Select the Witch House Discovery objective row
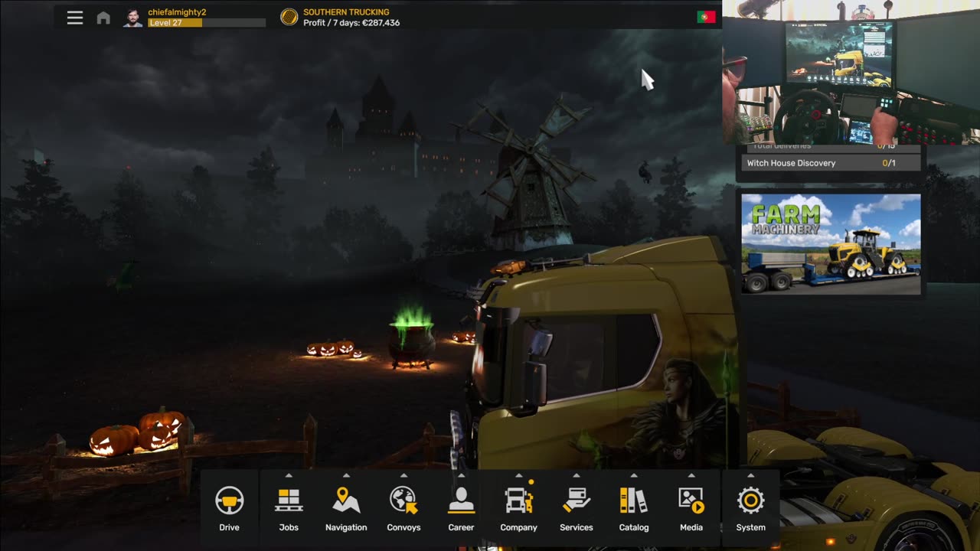The height and width of the screenshot is (551, 980). pos(831,163)
